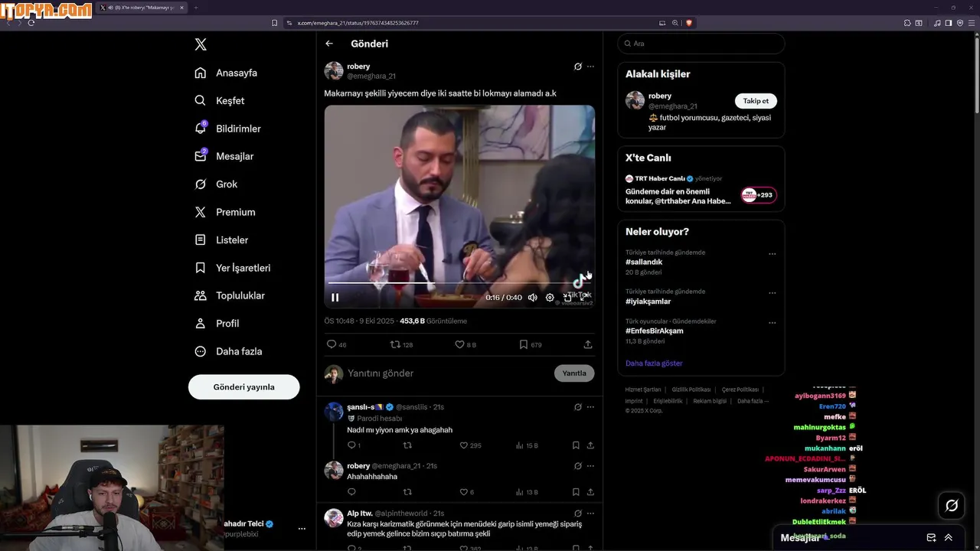Follow robery with Takip et
Image resolution: width=980 pixels, height=551 pixels.
point(756,101)
